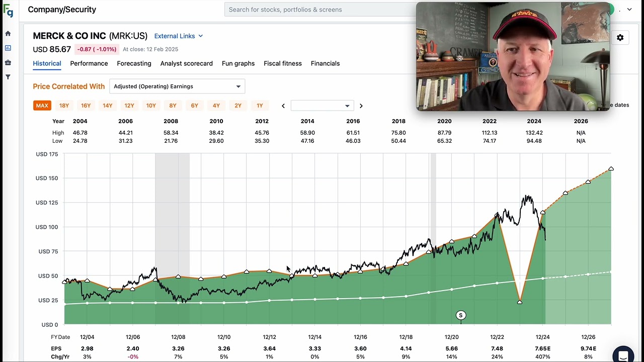The width and height of the screenshot is (644, 362).
Task: Switch to the Performance tab
Action: [x=89, y=63]
